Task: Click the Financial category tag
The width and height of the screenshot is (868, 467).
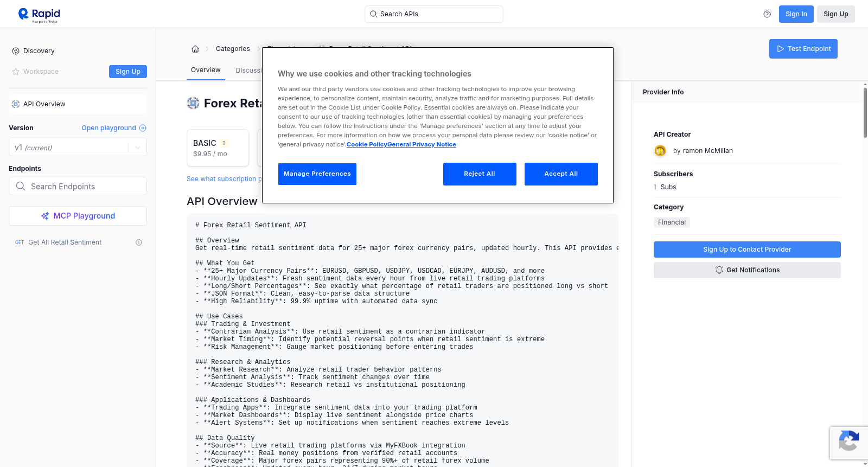Action: (x=672, y=222)
